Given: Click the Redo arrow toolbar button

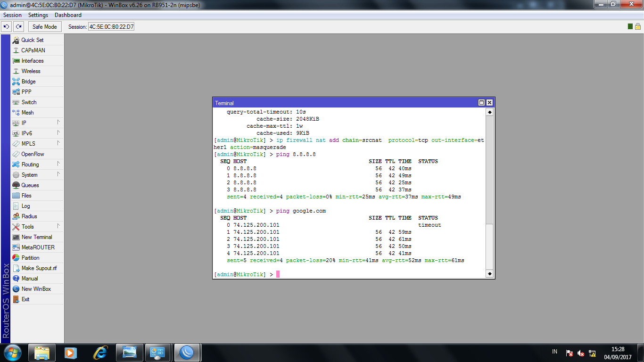Looking at the screenshot, I should click(x=18, y=27).
